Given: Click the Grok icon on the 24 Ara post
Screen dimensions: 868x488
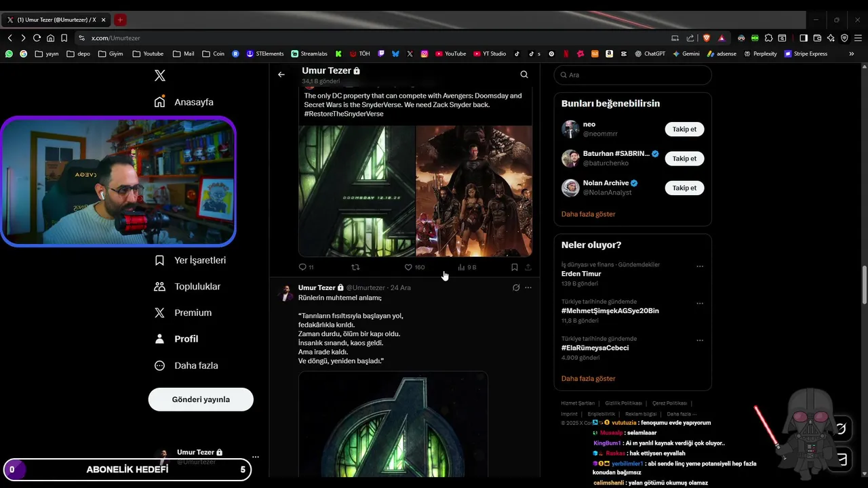Looking at the screenshot, I should 516,287.
